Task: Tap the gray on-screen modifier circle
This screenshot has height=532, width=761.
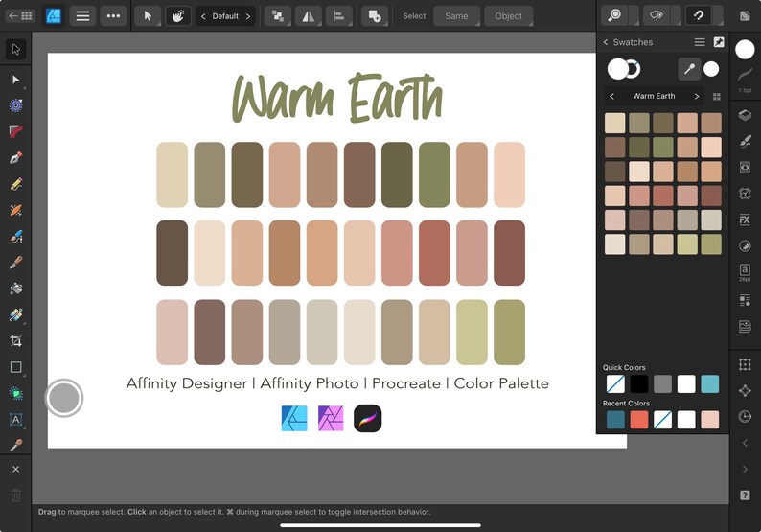Action: point(64,398)
